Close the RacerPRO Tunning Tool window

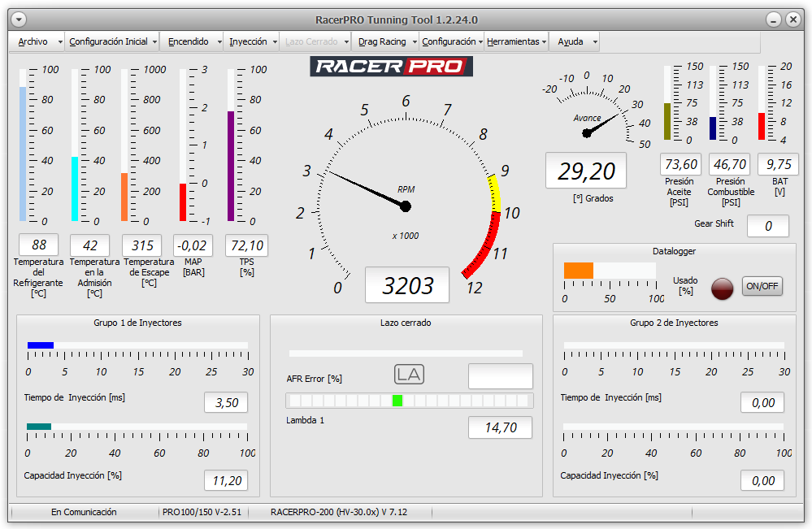click(792, 20)
